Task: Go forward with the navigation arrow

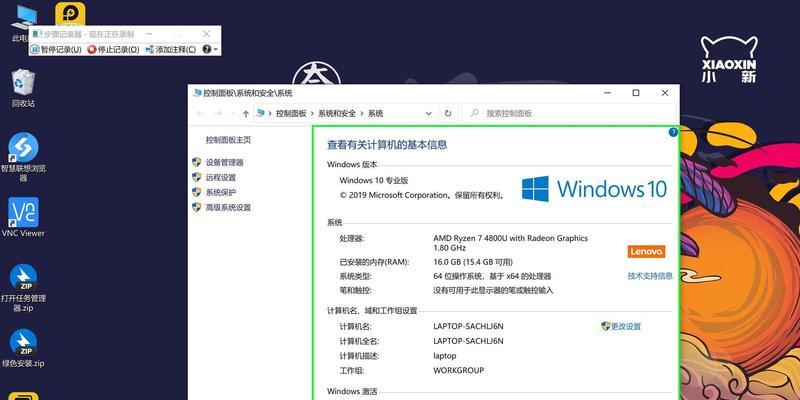Action: [218, 114]
